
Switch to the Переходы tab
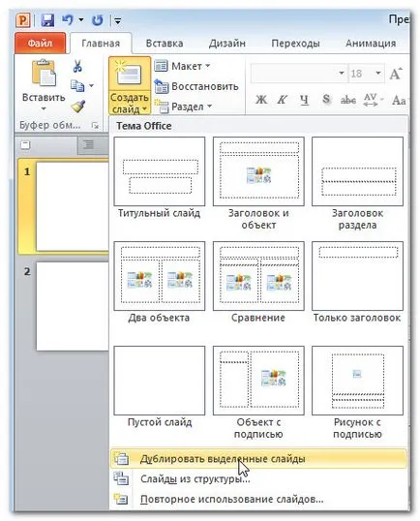pos(295,44)
